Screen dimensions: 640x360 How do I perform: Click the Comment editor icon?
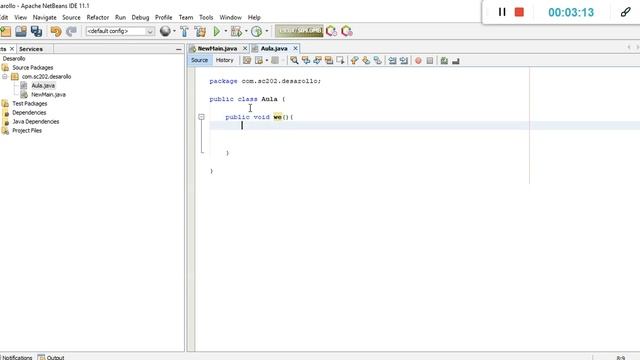(444, 61)
